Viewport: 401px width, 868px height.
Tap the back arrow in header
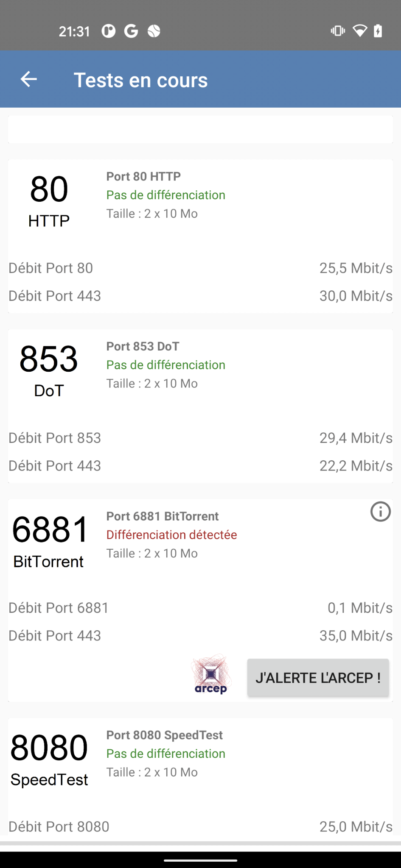[29, 79]
